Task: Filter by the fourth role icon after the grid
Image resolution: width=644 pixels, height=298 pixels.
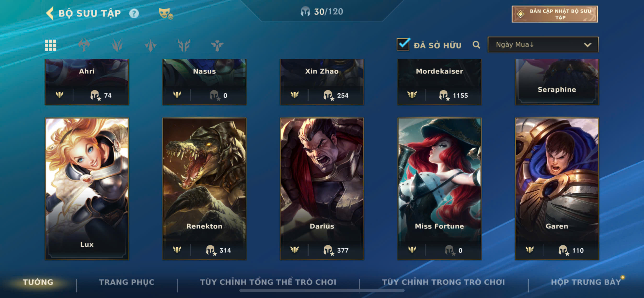Action: point(184,45)
